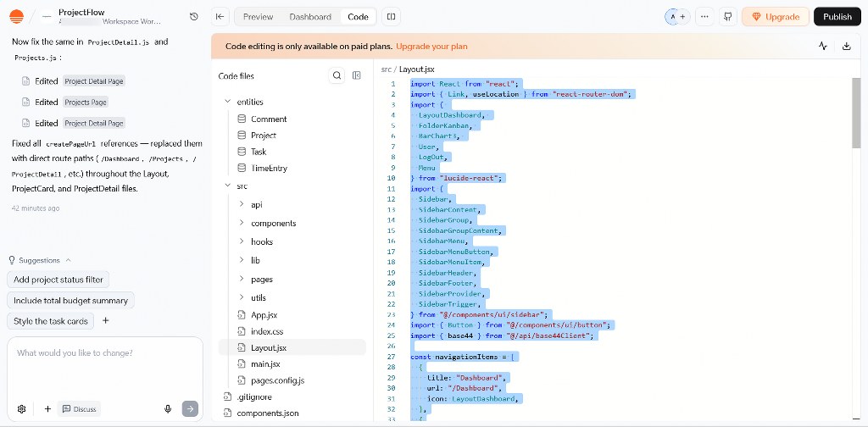Open the GitHub integration icon
The image size is (868, 427).
coord(728,17)
